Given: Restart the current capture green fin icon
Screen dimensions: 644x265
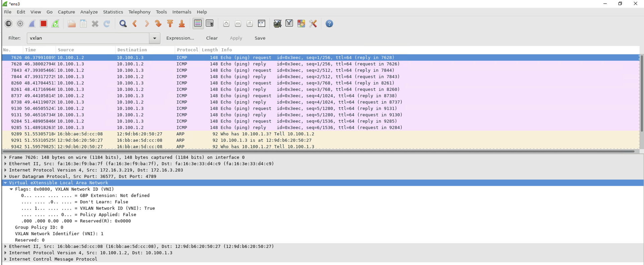Looking at the screenshot, I should click(56, 23).
